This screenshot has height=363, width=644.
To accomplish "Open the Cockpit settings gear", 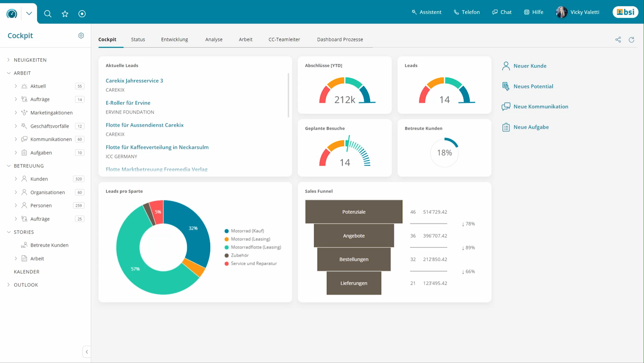I will coord(81,36).
